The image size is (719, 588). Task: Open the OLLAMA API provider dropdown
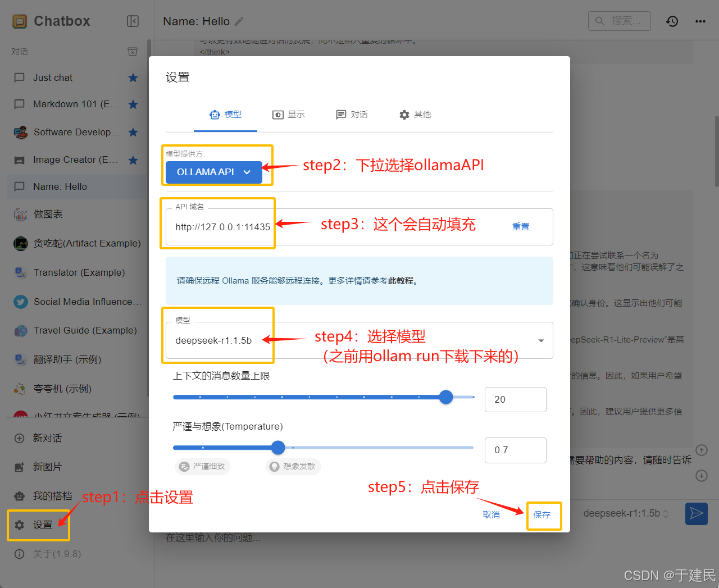(214, 172)
